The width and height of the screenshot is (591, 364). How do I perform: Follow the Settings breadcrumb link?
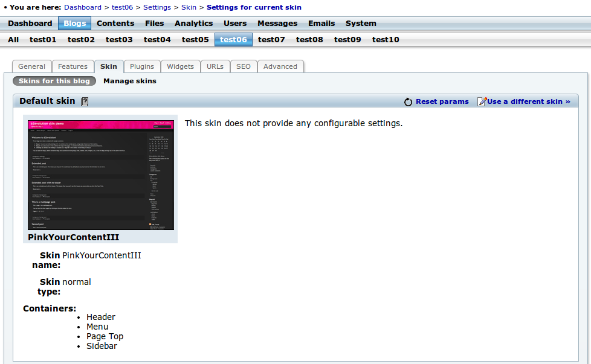pos(157,7)
